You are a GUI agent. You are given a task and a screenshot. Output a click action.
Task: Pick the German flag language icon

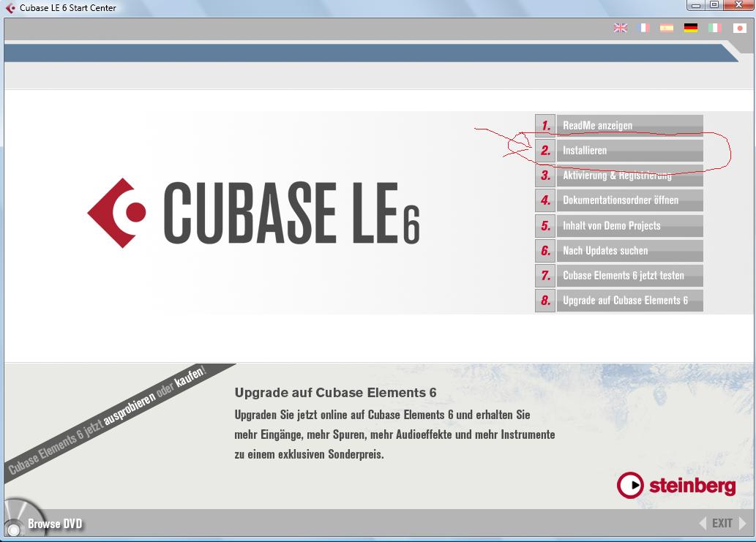tap(691, 28)
